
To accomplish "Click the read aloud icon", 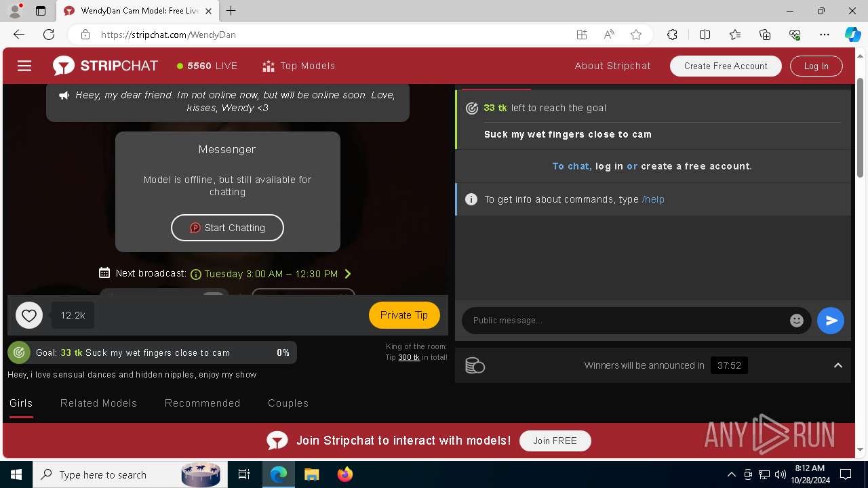I will point(609,35).
